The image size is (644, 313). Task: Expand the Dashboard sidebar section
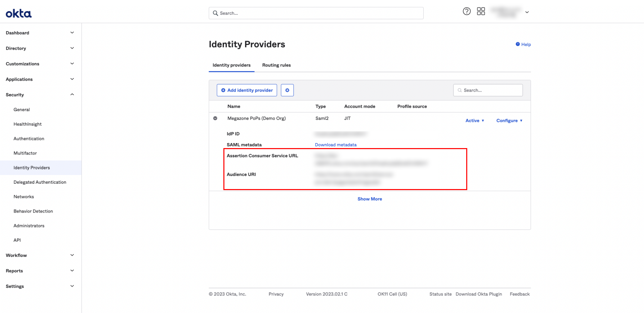coord(72,33)
